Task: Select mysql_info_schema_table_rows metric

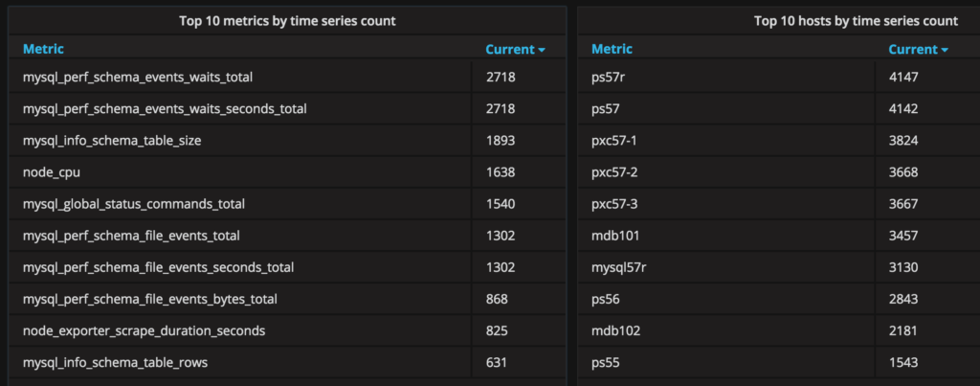Action: (x=115, y=362)
